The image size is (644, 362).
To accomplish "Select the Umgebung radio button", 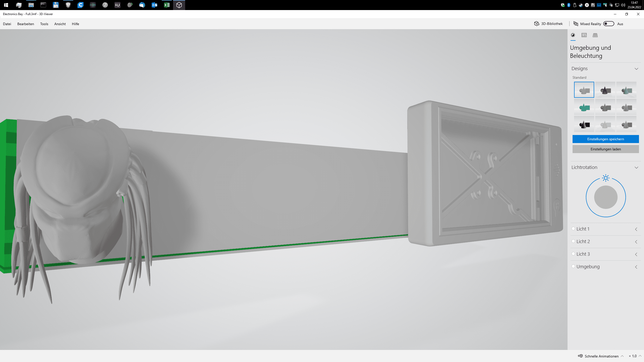I will 573,266.
